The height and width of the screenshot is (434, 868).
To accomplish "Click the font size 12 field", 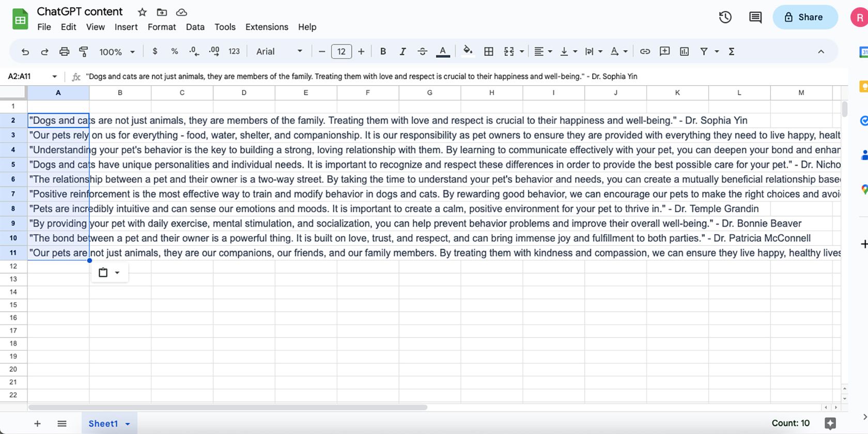I will 341,51.
